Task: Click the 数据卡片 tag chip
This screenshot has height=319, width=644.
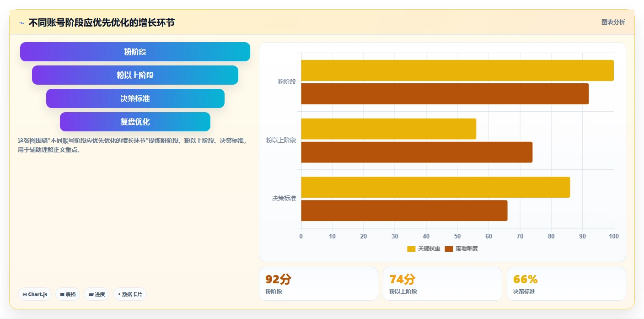Action: click(x=130, y=294)
